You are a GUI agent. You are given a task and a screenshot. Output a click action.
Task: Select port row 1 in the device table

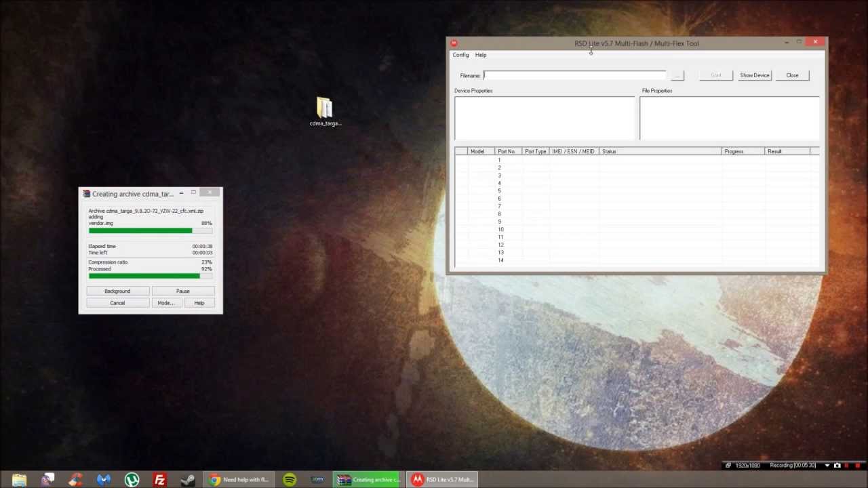pyautogui.click(x=637, y=160)
